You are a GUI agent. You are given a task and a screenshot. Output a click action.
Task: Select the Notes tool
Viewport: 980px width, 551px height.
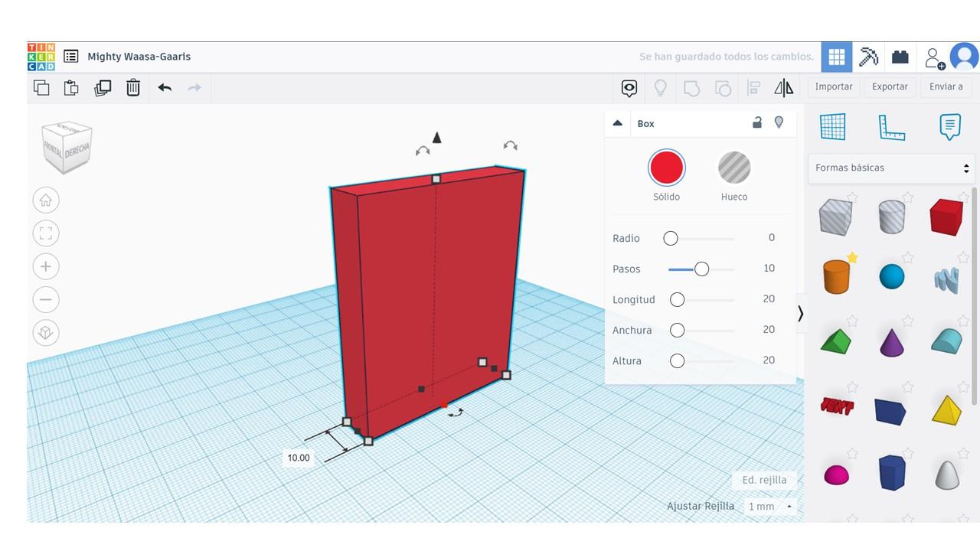[x=949, y=127]
